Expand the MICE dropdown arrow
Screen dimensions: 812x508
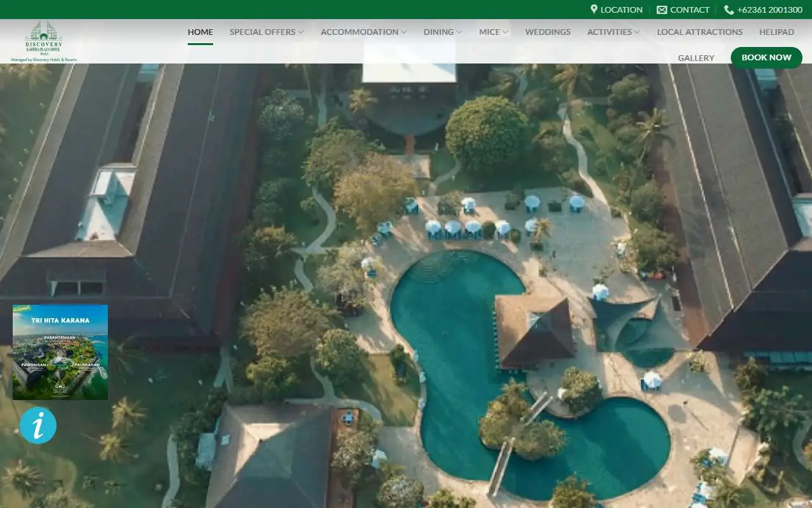pos(506,32)
